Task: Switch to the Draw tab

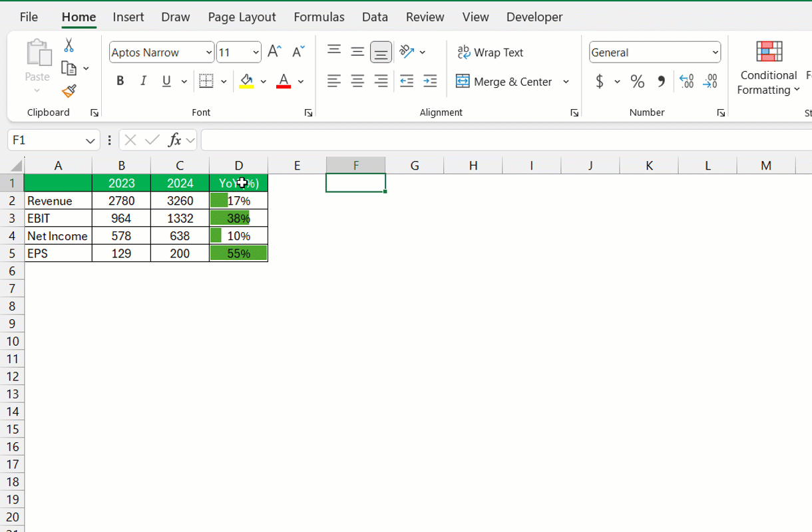Action: pos(176,17)
